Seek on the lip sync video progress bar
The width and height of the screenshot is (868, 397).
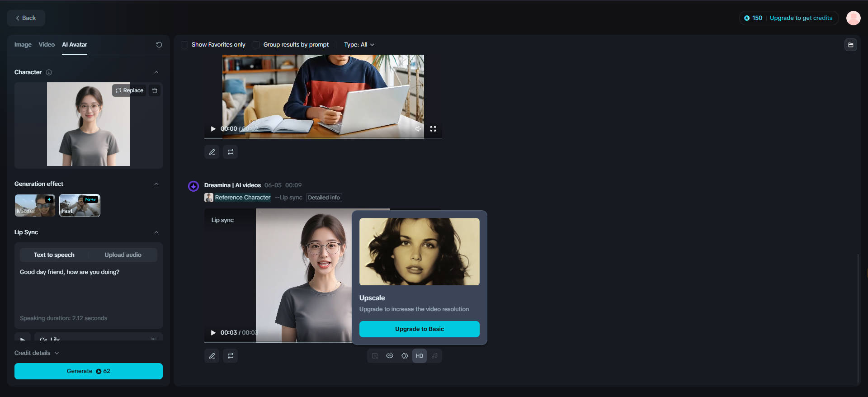pos(278,342)
